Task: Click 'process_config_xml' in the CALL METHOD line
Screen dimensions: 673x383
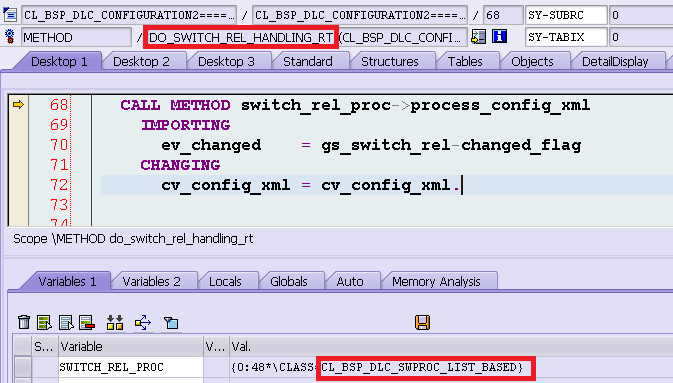Action: pos(500,106)
